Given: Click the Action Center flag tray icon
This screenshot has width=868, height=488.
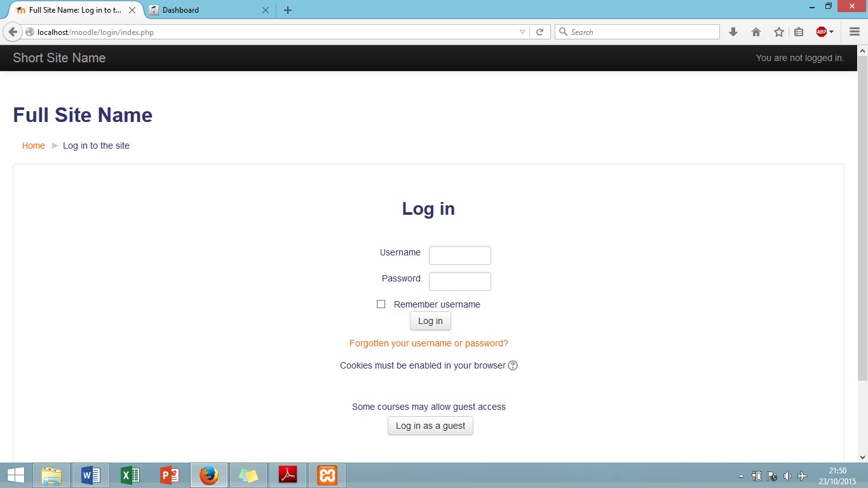Looking at the screenshot, I should [772, 476].
